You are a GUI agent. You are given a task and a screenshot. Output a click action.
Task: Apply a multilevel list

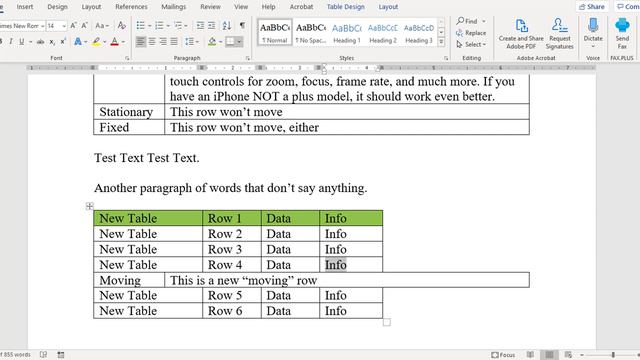point(178,26)
